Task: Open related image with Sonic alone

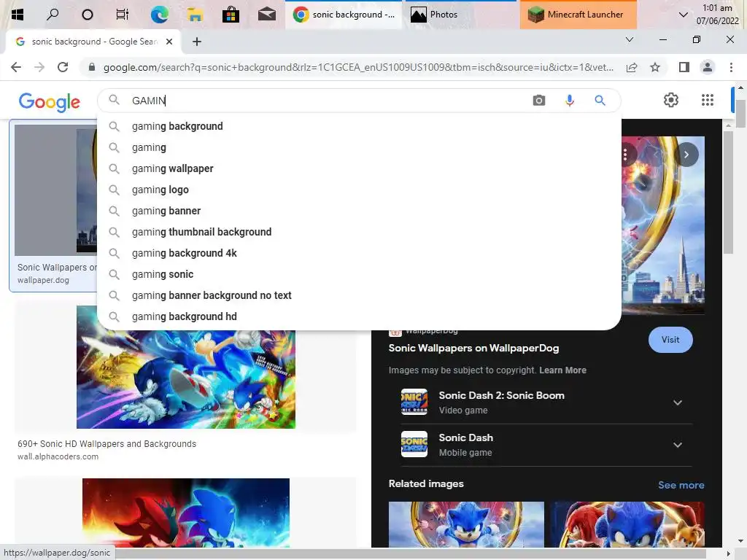Action: pyautogui.click(x=466, y=524)
